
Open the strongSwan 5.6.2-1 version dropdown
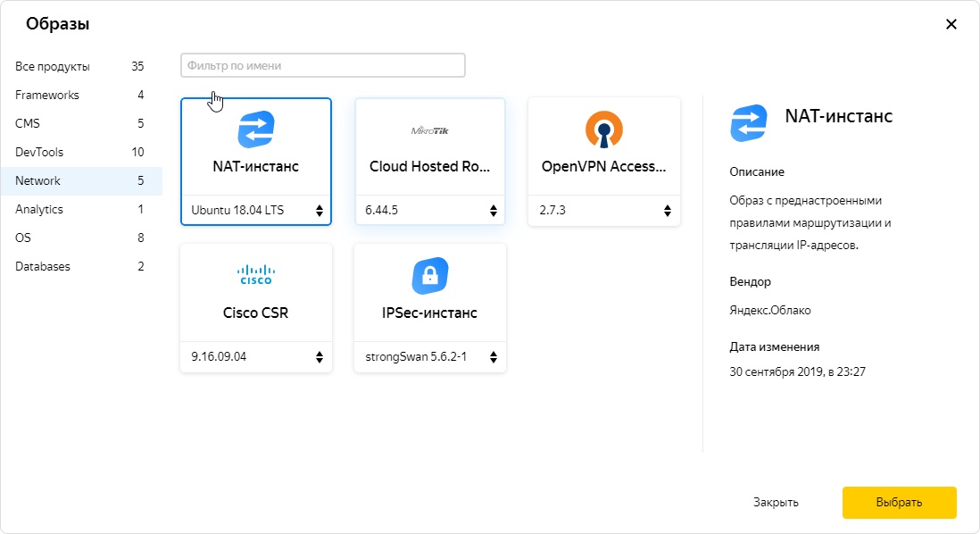click(430, 357)
